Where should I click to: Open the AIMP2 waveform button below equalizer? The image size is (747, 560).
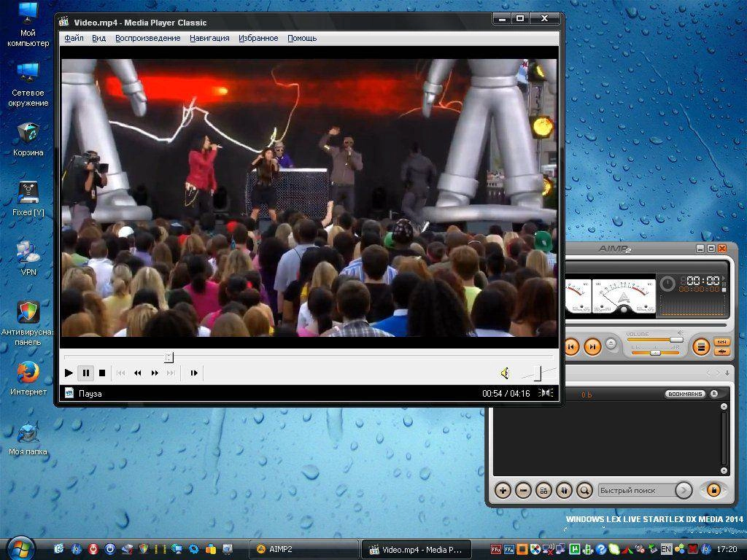[721, 351]
